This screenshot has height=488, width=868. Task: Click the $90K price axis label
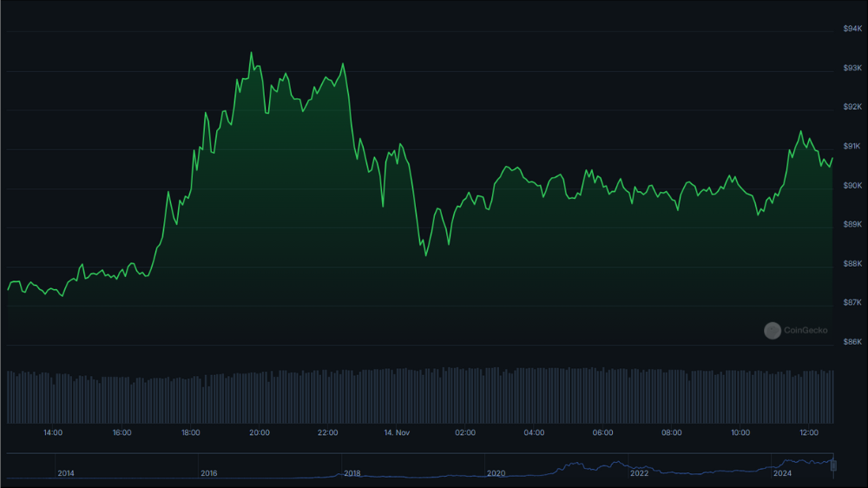click(852, 185)
